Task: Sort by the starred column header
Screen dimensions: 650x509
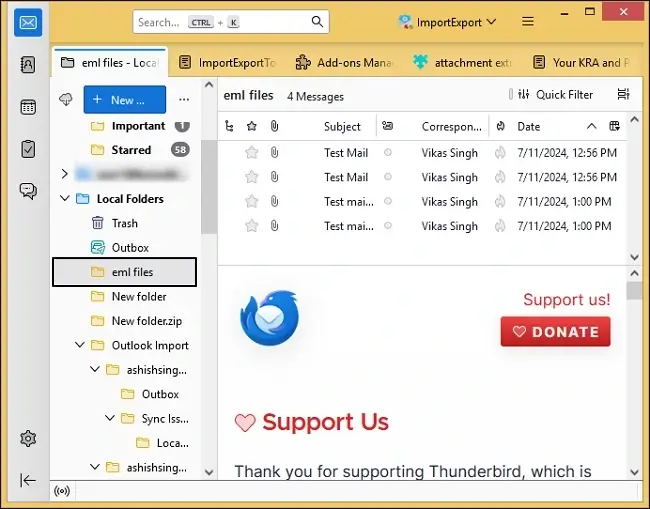Action: point(252,126)
